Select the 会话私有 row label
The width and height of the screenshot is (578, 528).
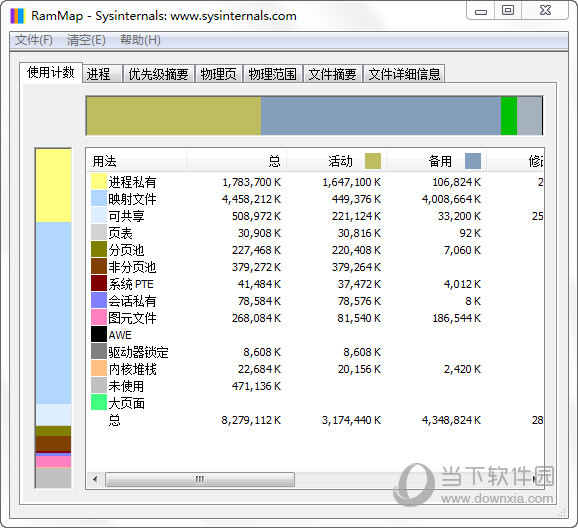pos(132,301)
